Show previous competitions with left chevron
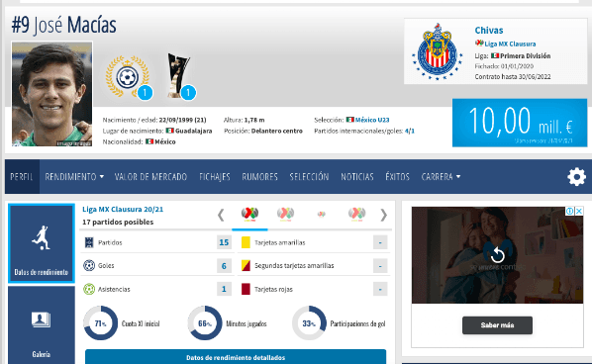 point(221,215)
